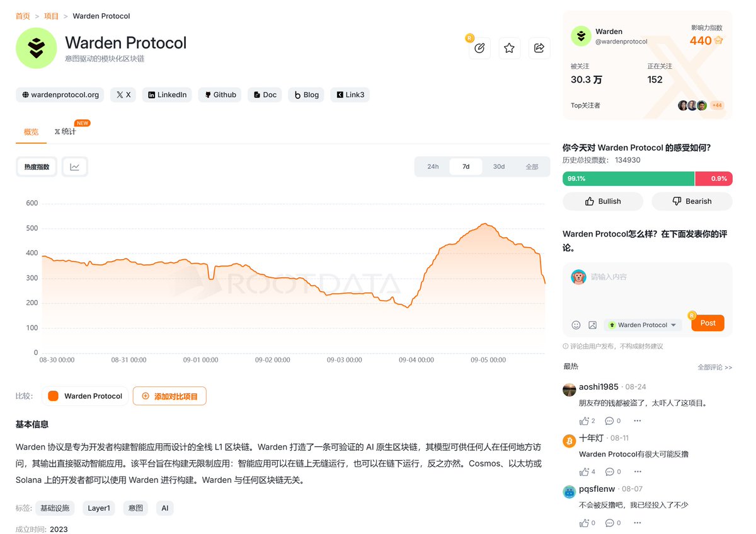Click 添加对比项目 button

click(169, 396)
